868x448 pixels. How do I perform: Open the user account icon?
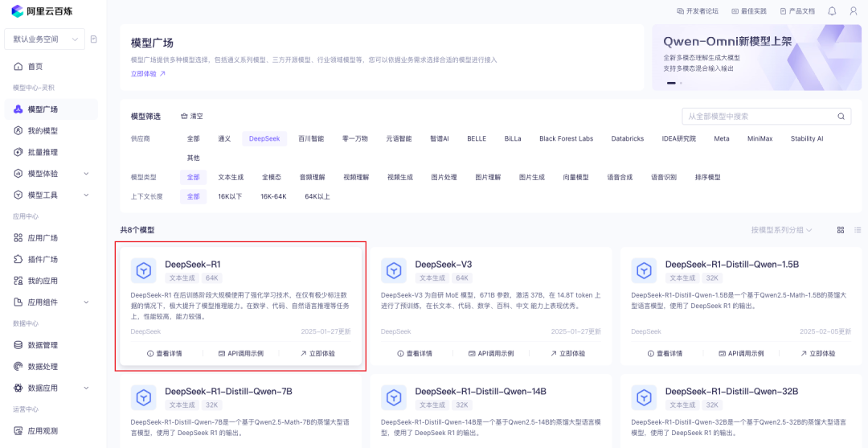[853, 10]
